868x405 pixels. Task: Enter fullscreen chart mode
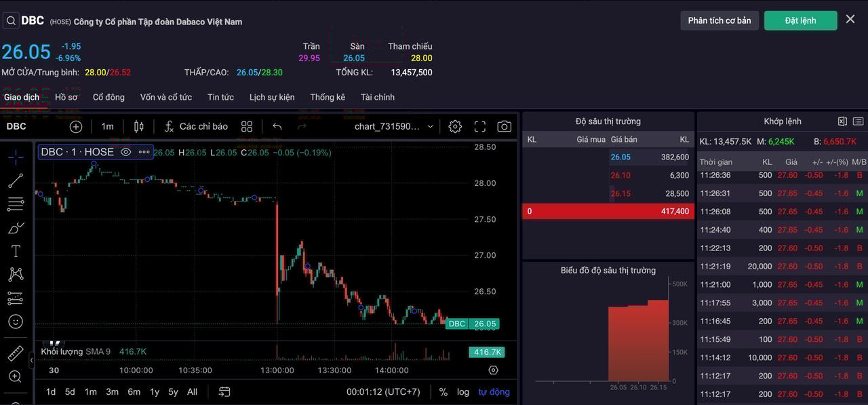point(480,126)
